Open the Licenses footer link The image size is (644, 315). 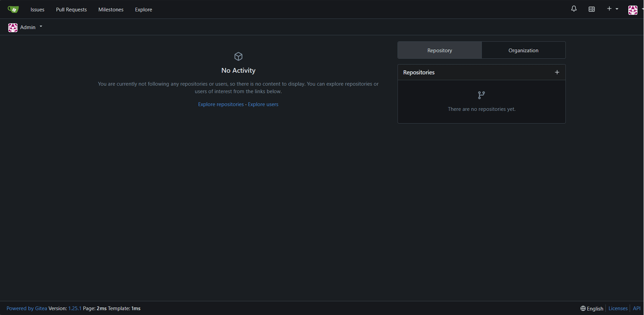pyautogui.click(x=618, y=308)
